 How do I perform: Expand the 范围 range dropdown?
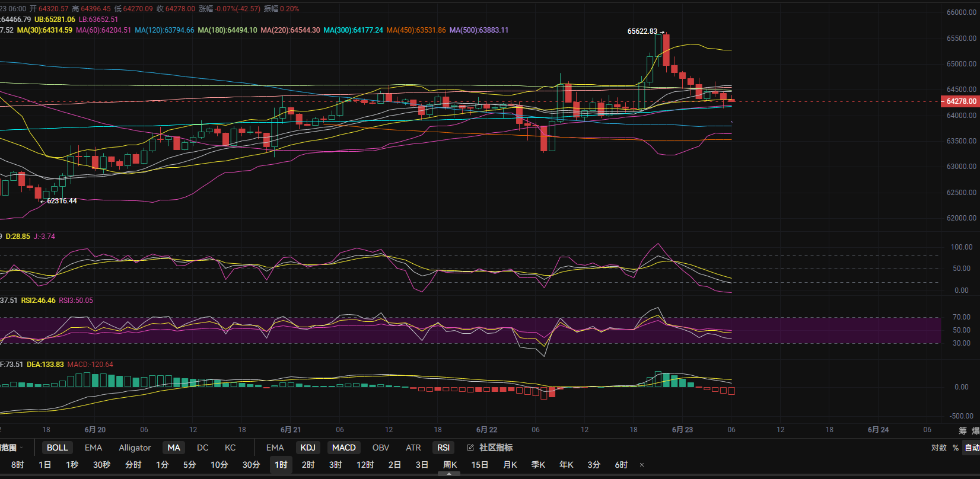coord(11,448)
